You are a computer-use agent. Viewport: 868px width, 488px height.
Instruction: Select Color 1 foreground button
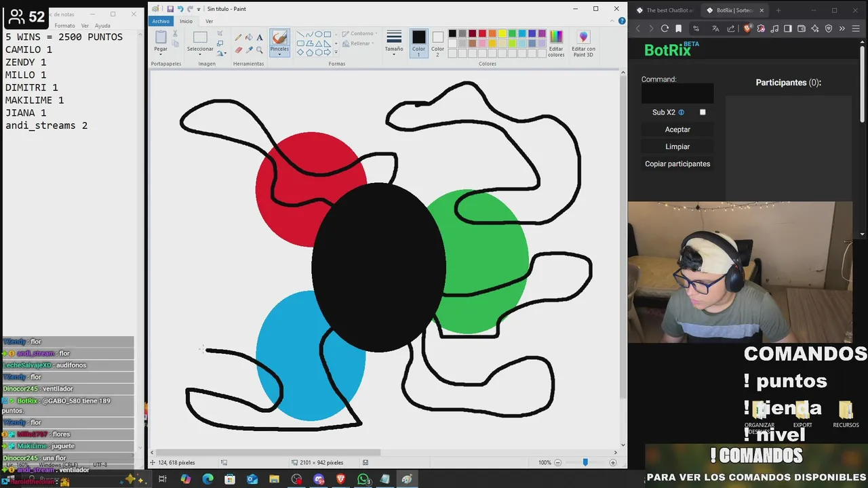pyautogui.click(x=418, y=42)
